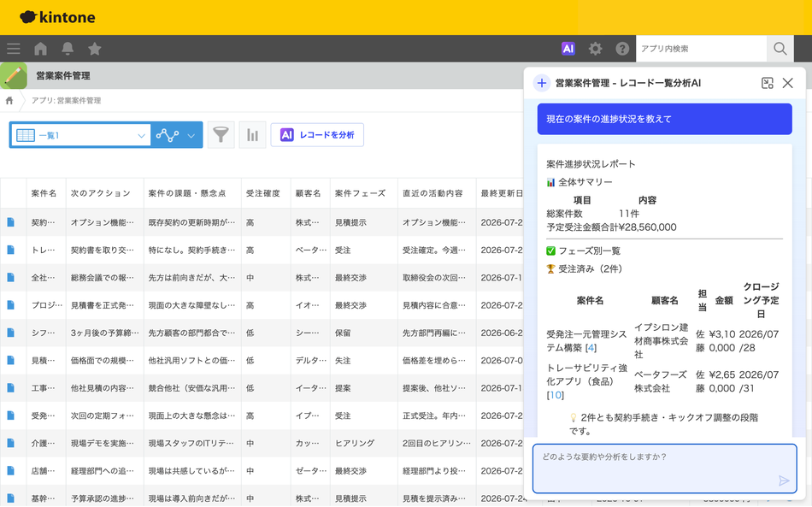Click the app pencil icon for 営業案件管理
Image resolution: width=812 pixels, height=507 pixels.
14,75
